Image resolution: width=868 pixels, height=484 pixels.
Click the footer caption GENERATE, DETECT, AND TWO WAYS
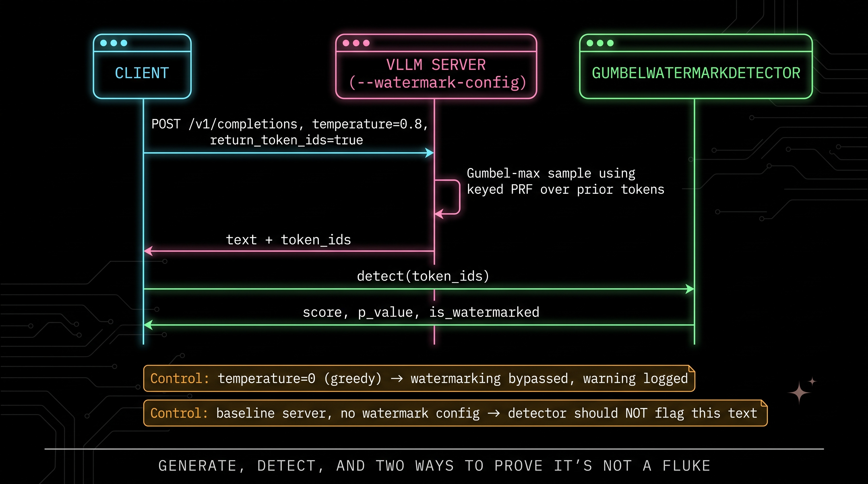pyautogui.click(x=434, y=466)
